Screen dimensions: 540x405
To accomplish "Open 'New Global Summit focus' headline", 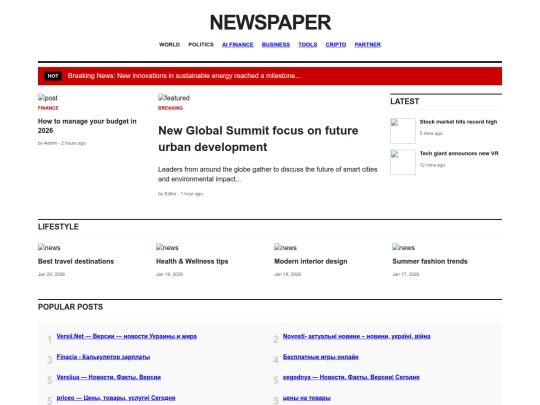I will [x=258, y=139].
